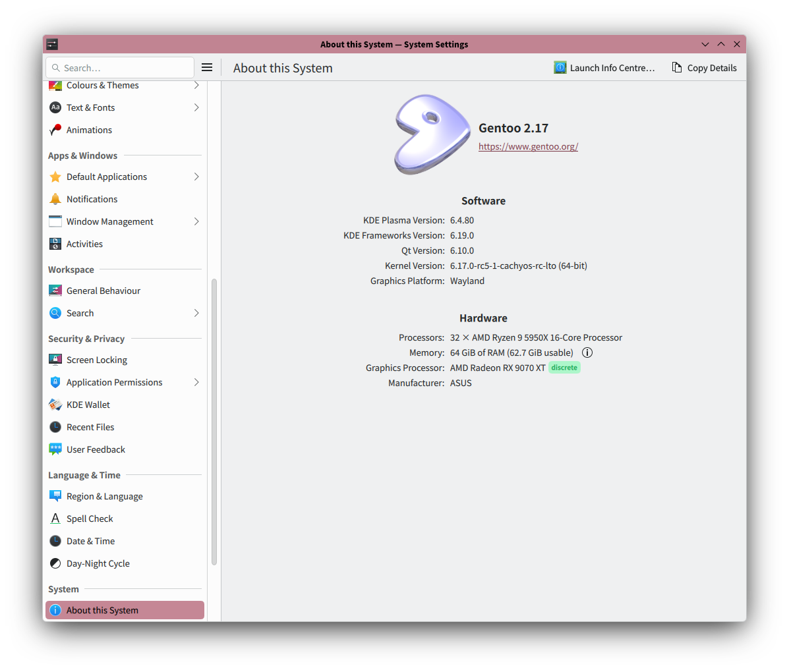
Task: Click the Gentoo logo image
Action: [x=432, y=135]
